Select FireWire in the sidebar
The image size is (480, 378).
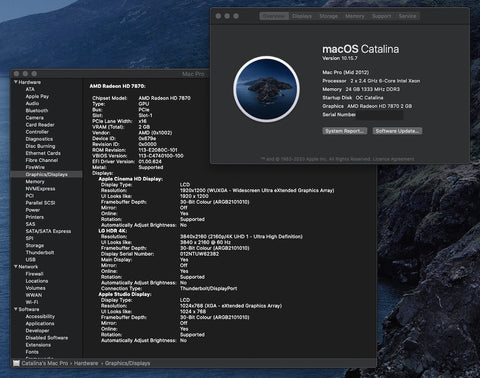[35, 167]
